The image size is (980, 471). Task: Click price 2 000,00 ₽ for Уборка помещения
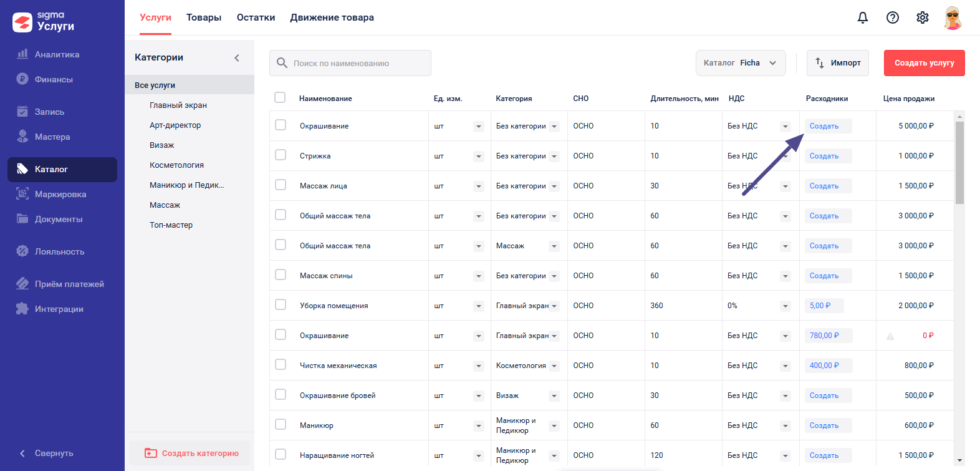[916, 306]
